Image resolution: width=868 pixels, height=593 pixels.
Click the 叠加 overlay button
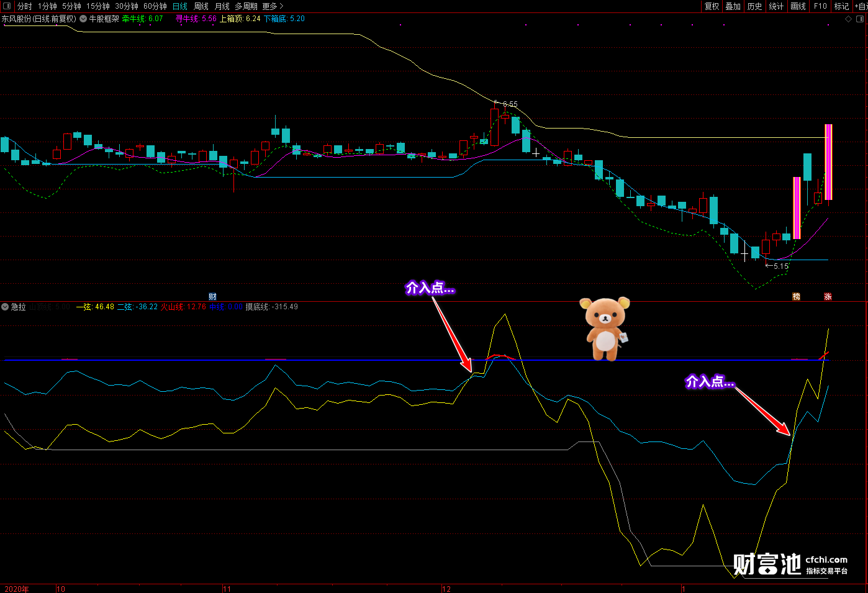[x=733, y=6]
